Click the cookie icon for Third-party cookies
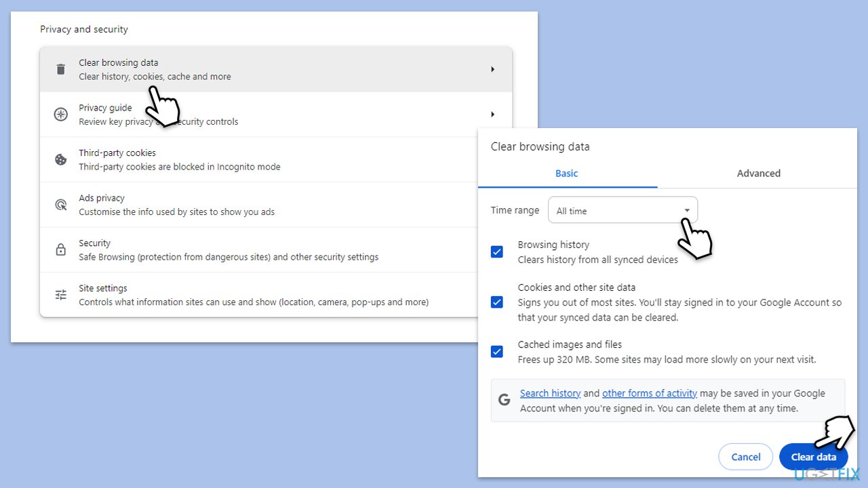The width and height of the screenshot is (868, 488). pyautogui.click(x=61, y=160)
